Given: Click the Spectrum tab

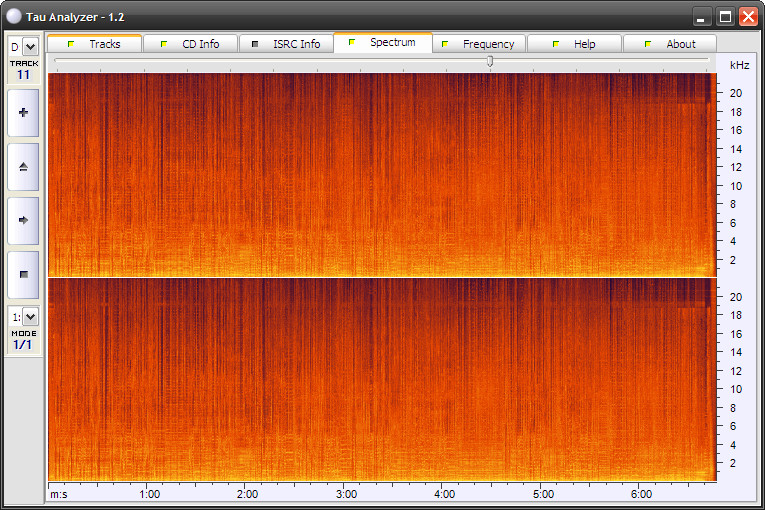Looking at the screenshot, I should (x=382, y=43).
